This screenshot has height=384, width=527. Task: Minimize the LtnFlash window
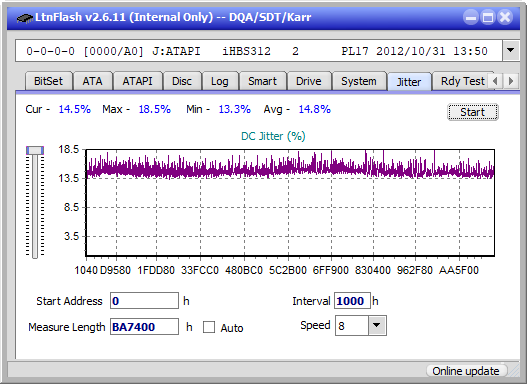coord(471,17)
